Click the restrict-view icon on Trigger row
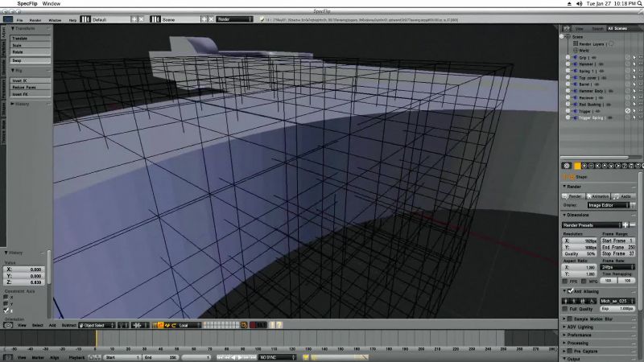 (628, 111)
